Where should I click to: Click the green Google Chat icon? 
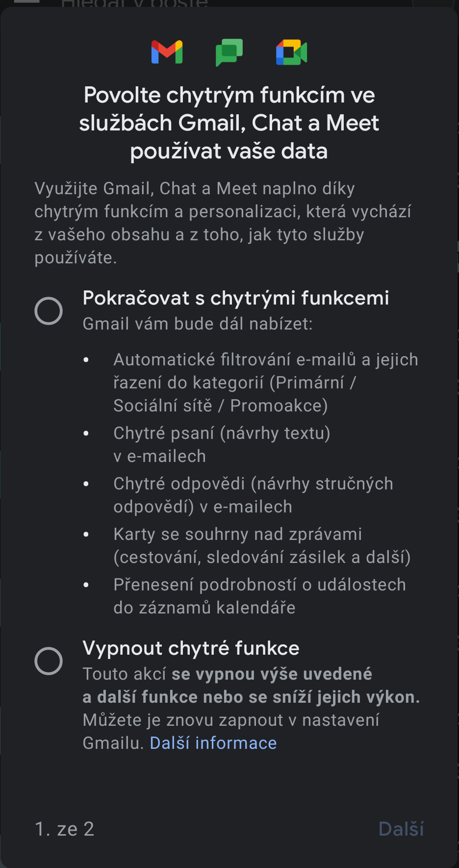229,52
